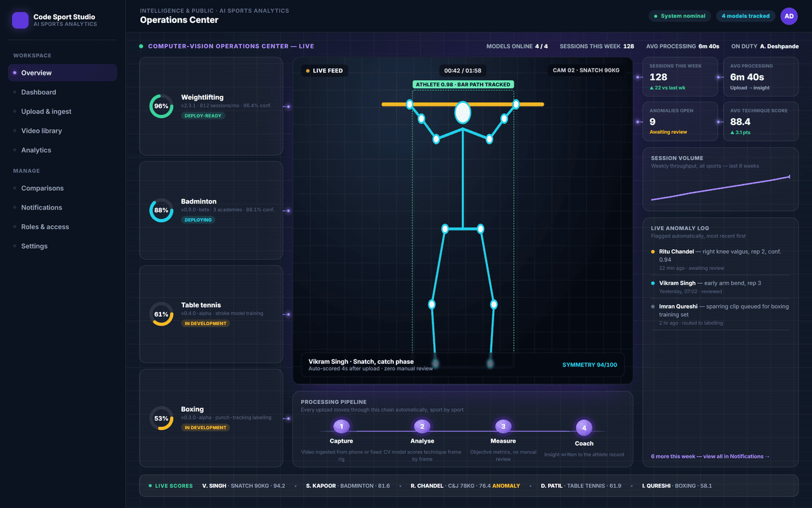Screen dimensions: 812x508
Task: Click the ANOMALY tag in live scores
Action: 506,486
